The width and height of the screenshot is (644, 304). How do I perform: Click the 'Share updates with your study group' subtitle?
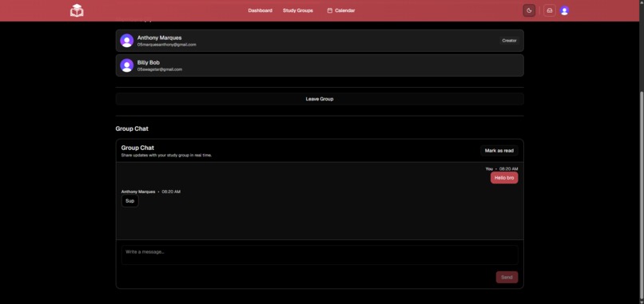tap(166, 156)
